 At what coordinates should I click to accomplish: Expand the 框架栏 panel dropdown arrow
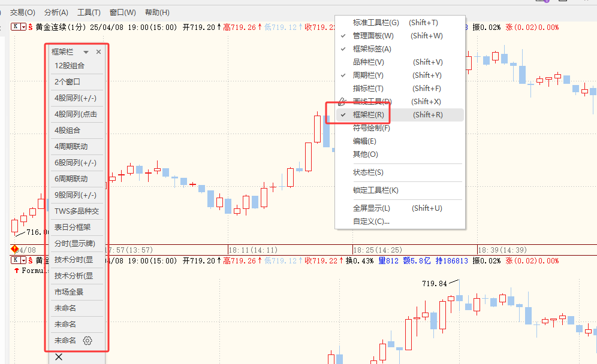coord(86,52)
